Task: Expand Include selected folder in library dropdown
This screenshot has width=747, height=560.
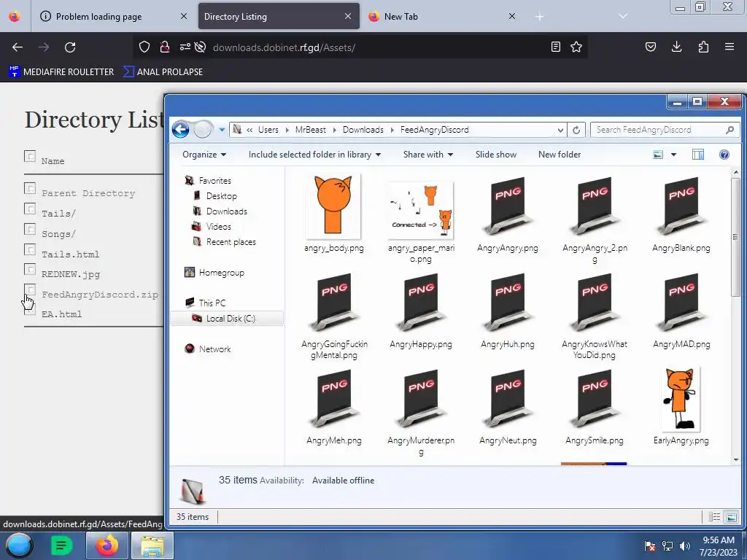Action: pyautogui.click(x=315, y=155)
